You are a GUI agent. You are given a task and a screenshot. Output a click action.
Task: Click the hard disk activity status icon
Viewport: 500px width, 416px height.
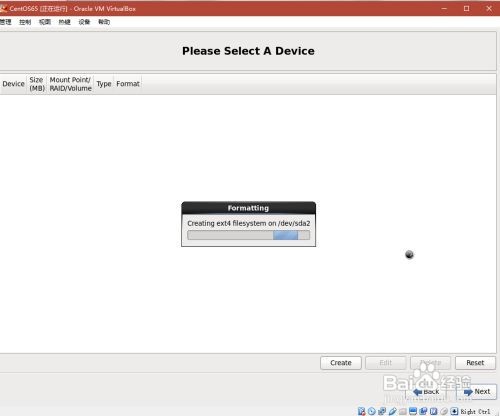(x=362, y=411)
